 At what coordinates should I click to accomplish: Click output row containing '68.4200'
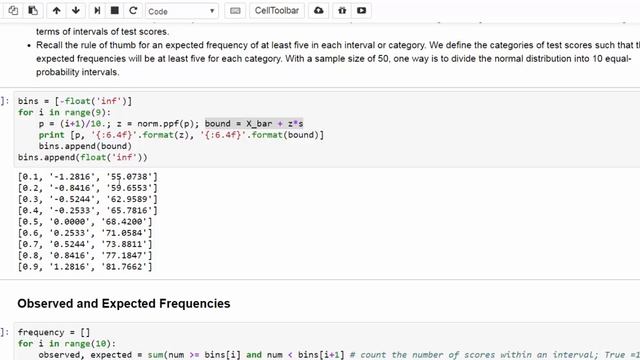(85, 222)
